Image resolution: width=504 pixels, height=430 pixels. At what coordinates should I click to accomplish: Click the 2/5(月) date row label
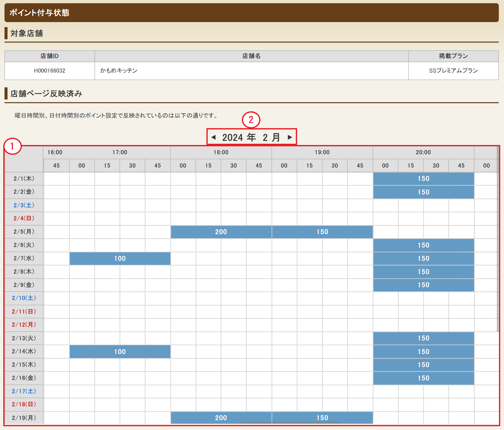click(x=24, y=232)
